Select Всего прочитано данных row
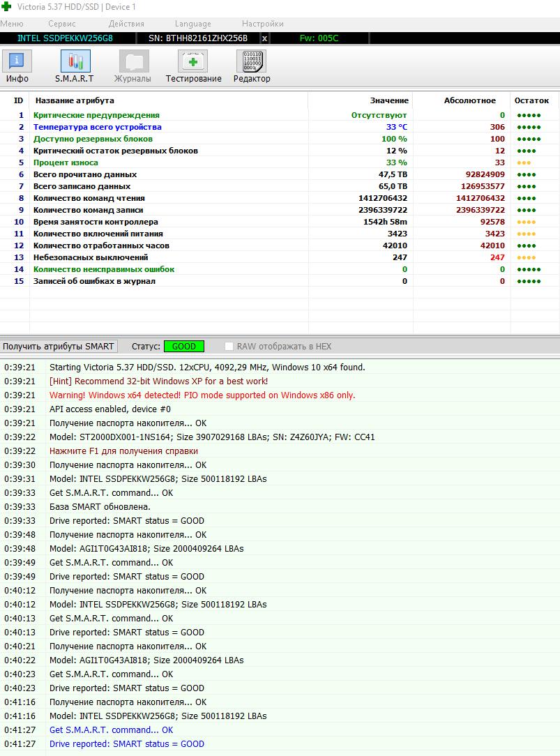 coord(280,174)
